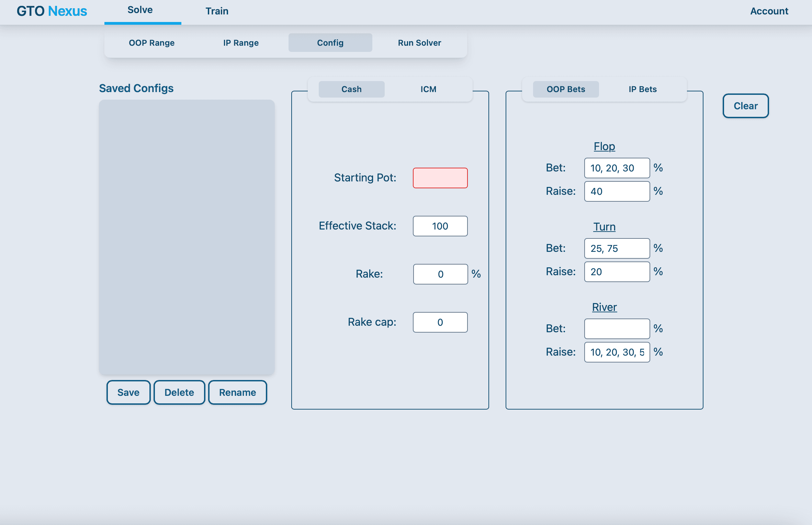Screen dimensions: 812x525
Task: Click the Delete config button
Action: [179, 392]
